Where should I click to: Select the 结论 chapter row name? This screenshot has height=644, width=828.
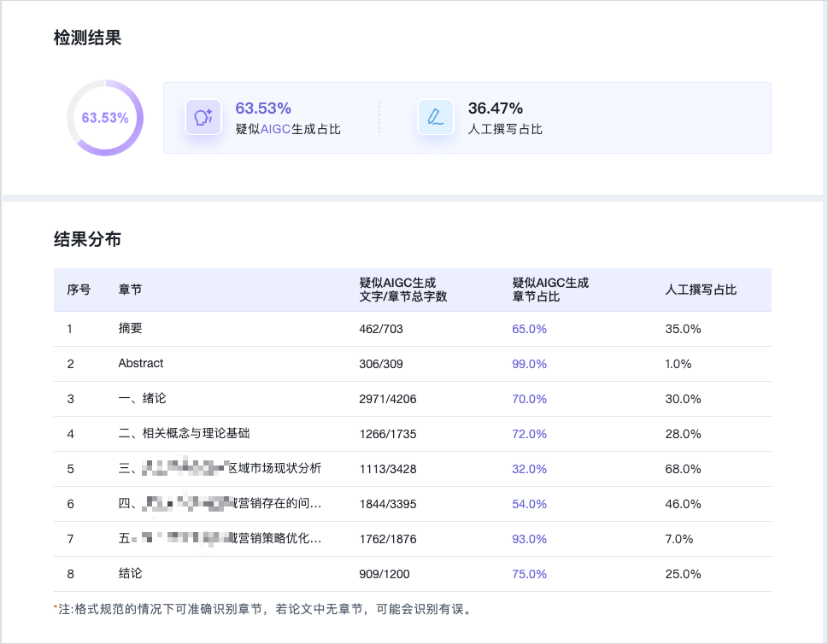coord(131,574)
